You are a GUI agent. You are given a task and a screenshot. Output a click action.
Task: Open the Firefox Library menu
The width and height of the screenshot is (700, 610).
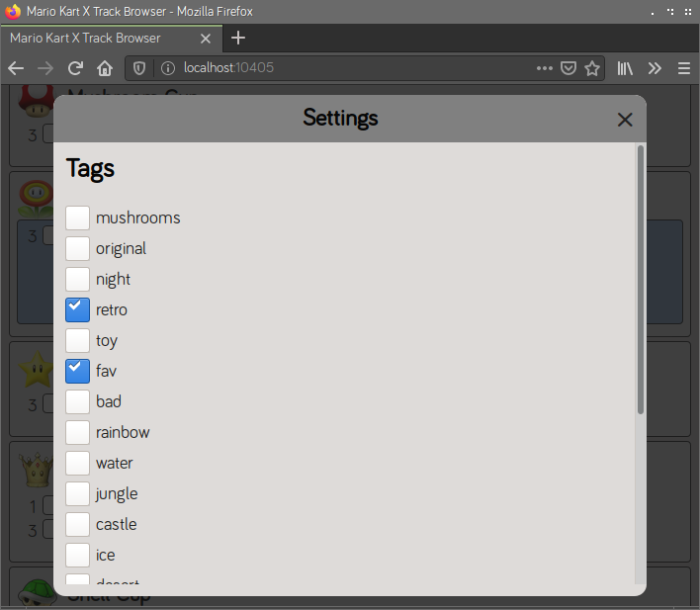point(625,68)
